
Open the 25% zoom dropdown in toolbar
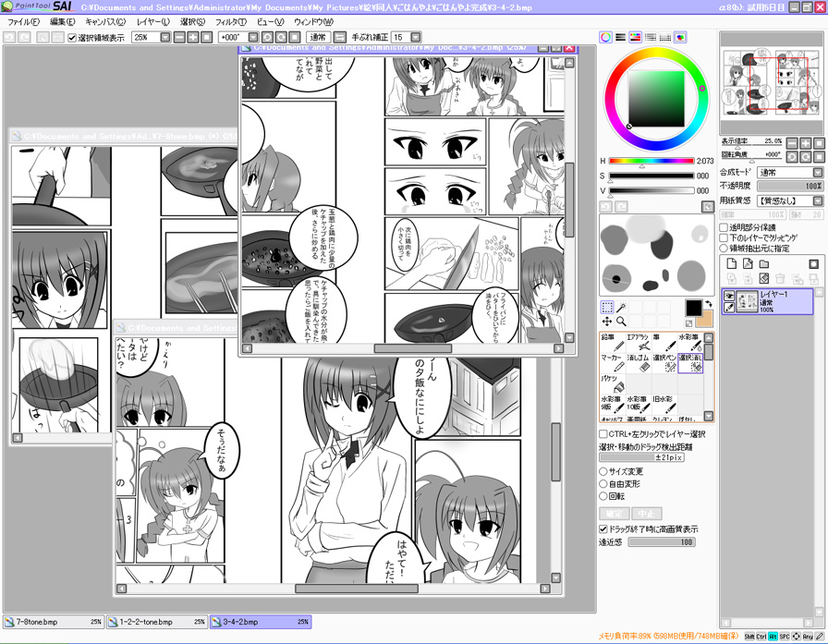coord(165,38)
